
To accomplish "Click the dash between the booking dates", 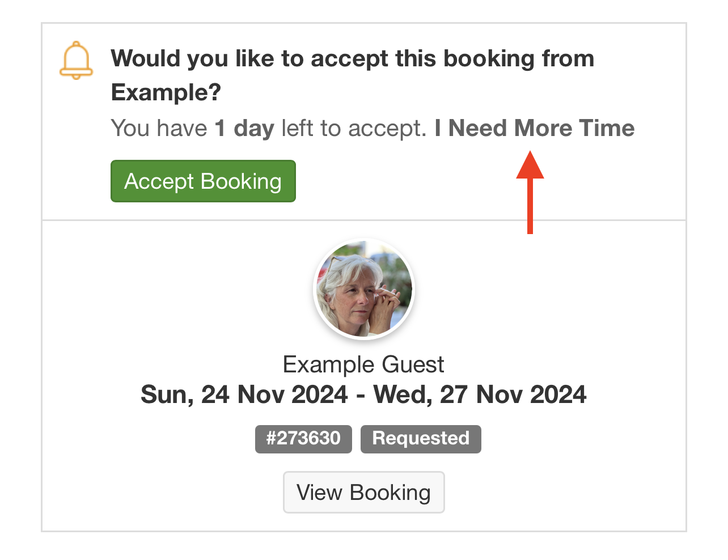I will tap(361, 395).
